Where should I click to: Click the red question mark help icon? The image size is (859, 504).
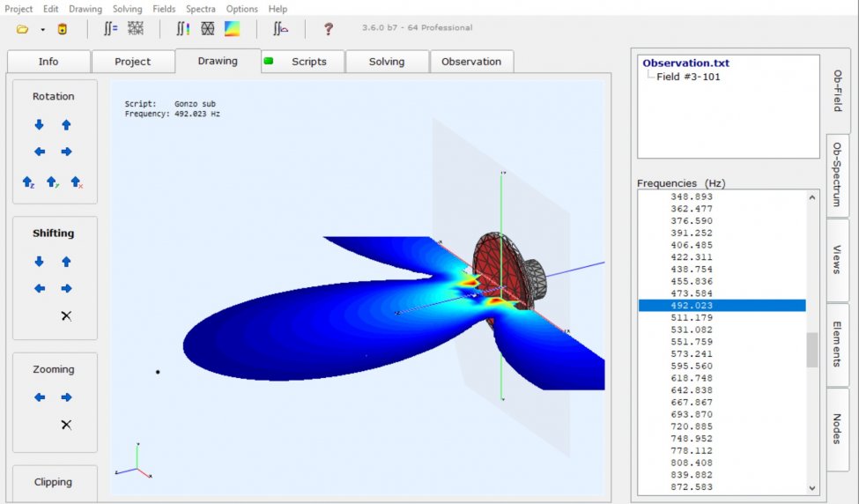pyautogui.click(x=329, y=29)
